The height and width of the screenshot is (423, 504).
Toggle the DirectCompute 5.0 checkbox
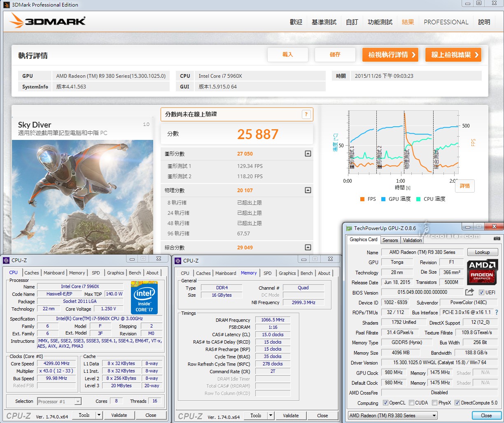coord(457,403)
